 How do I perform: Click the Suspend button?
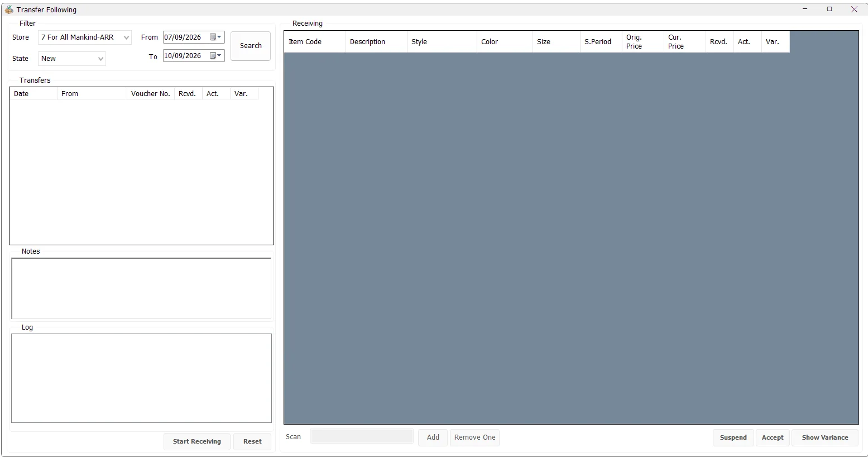click(x=733, y=437)
